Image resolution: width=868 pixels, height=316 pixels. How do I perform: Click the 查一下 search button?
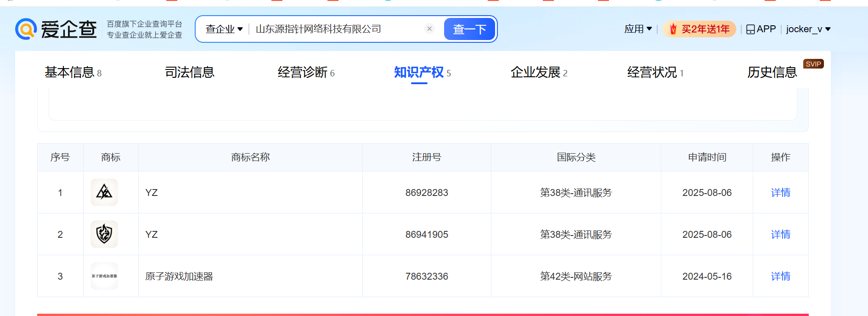pos(469,29)
